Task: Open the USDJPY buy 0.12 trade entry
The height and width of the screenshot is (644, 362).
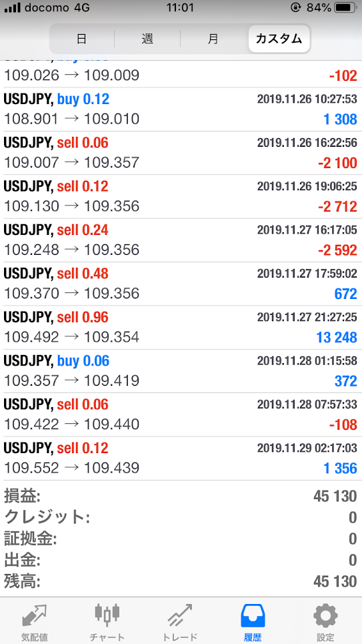Action: click(x=181, y=109)
